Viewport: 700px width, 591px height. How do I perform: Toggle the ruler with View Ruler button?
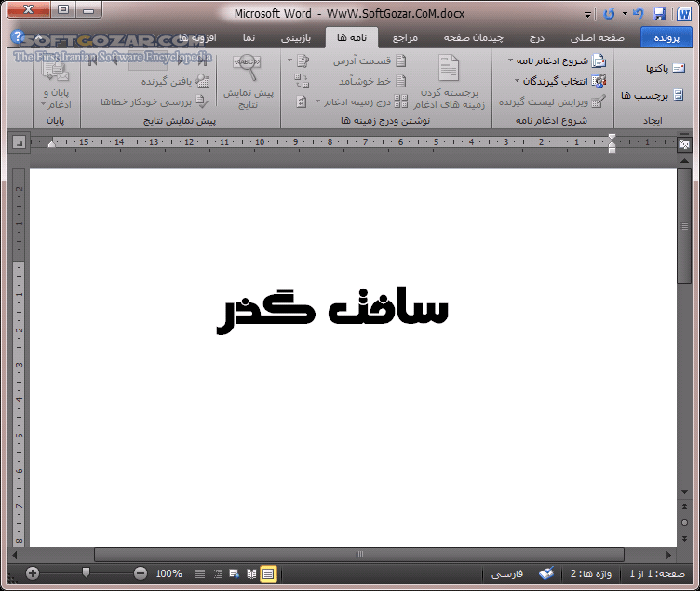tap(684, 143)
